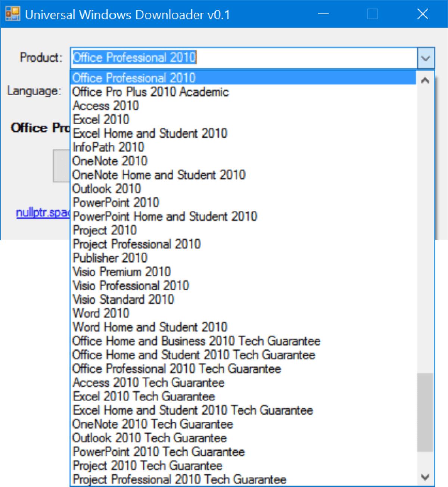This screenshot has height=487, width=448.
Task: Select Excel Home and Student 2010
Action: (x=150, y=133)
